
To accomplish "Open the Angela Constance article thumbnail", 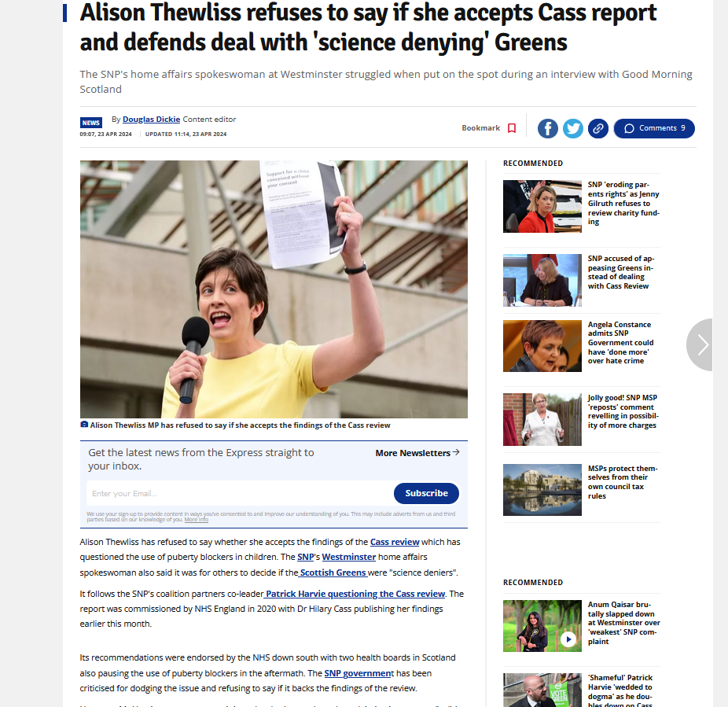I will 542,346.
